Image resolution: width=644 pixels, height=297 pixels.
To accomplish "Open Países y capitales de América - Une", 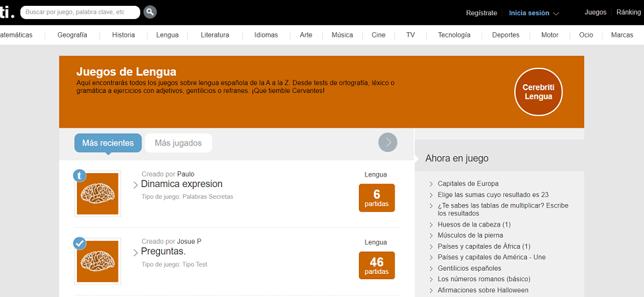I will click(x=492, y=257).
